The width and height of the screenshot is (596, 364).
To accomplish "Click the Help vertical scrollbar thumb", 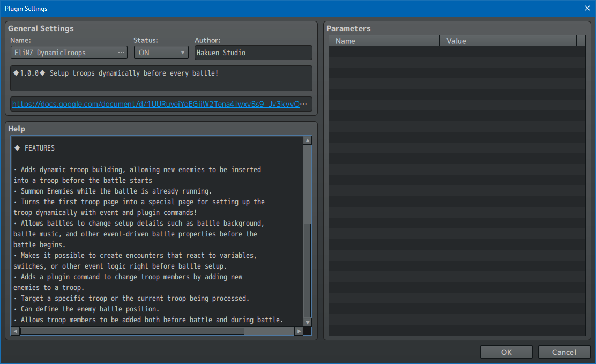I will click(308, 270).
